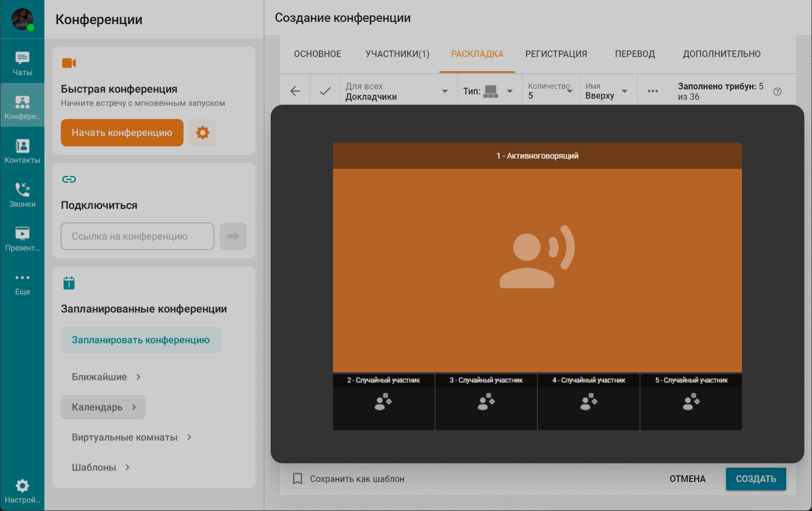Image resolution: width=812 pixels, height=511 pixels.
Task: Click the arrow button to join by link
Action: pyautogui.click(x=233, y=236)
